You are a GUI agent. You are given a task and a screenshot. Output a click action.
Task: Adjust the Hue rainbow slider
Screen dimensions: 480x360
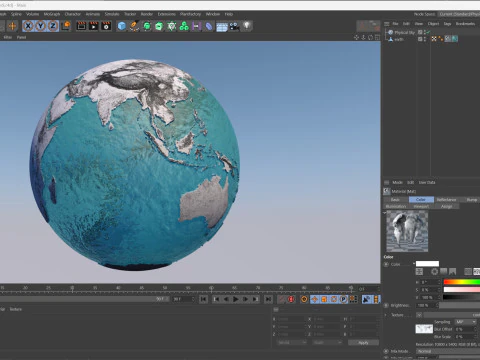[462, 282]
